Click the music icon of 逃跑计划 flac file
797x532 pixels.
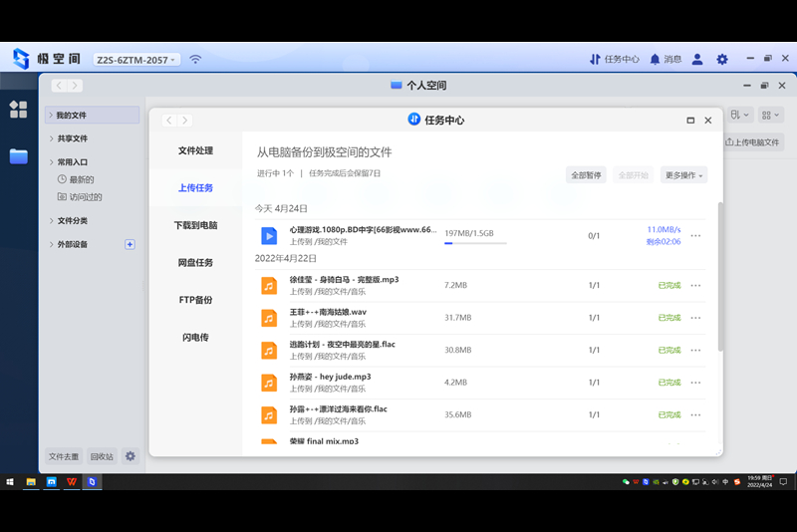click(x=269, y=351)
